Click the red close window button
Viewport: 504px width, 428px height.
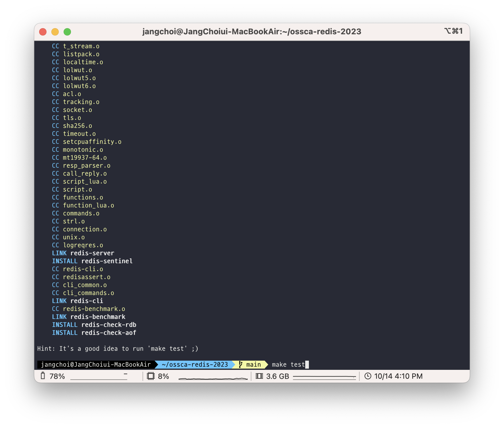click(x=43, y=32)
